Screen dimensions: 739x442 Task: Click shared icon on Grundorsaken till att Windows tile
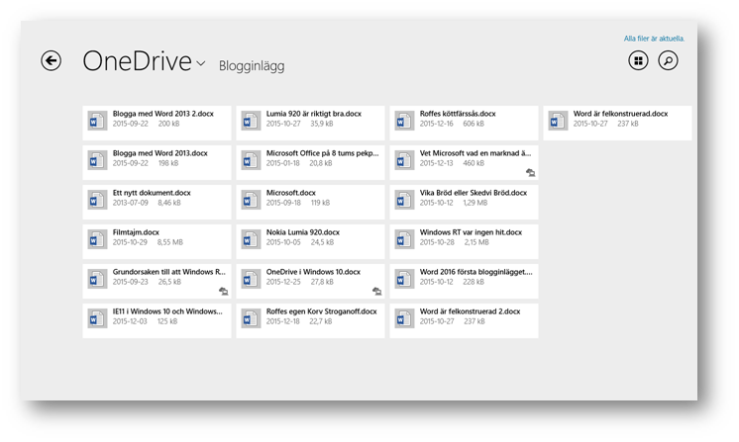[222, 291]
